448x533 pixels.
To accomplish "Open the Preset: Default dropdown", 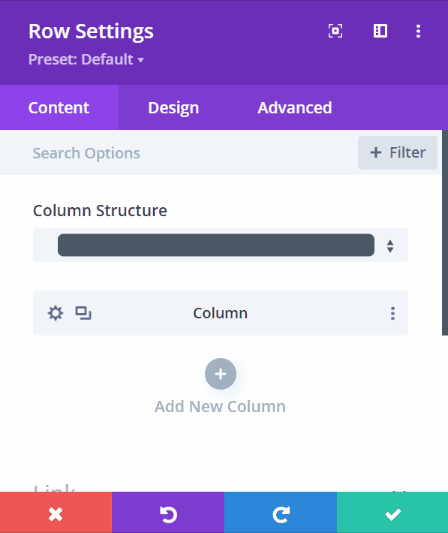I will pyautogui.click(x=86, y=59).
